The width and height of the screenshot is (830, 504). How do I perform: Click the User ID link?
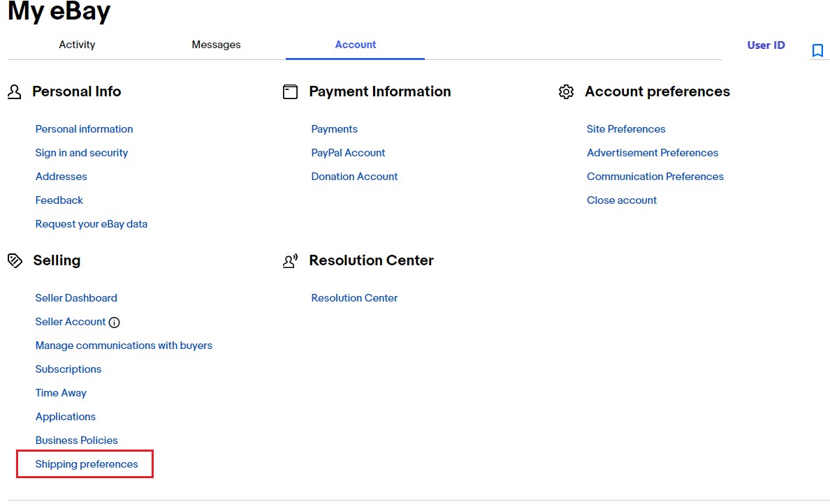point(766,45)
